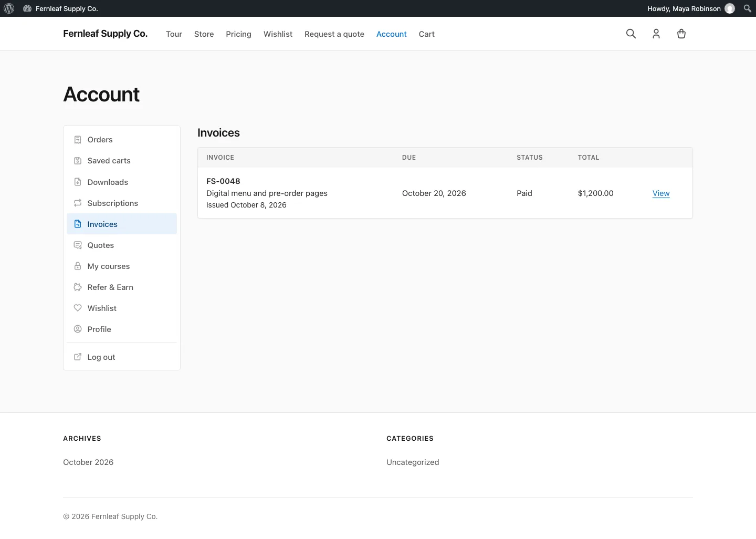
Task: Open the WordPress logo menu in admin bar
Action: point(9,8)
